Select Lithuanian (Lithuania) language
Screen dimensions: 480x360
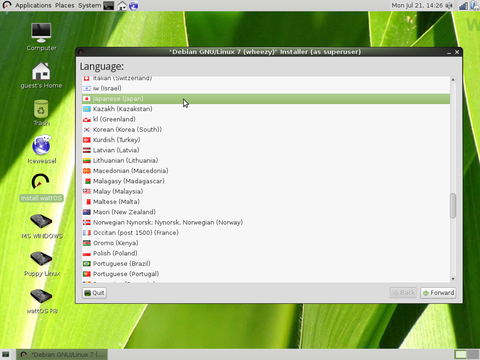[x=266, y=161]
